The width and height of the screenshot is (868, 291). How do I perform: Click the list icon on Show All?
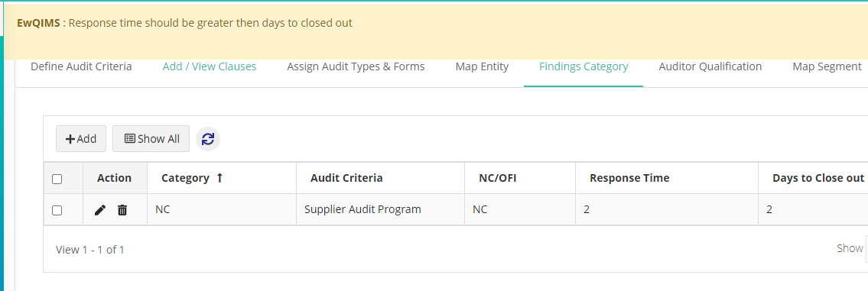[x=129, y=139]
